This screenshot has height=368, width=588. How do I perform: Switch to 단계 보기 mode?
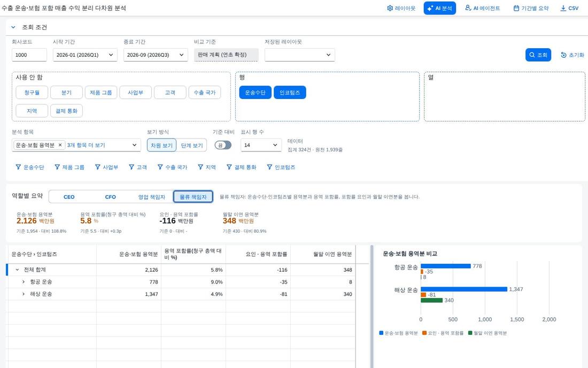pyautogui.click(x=191, y=145)
